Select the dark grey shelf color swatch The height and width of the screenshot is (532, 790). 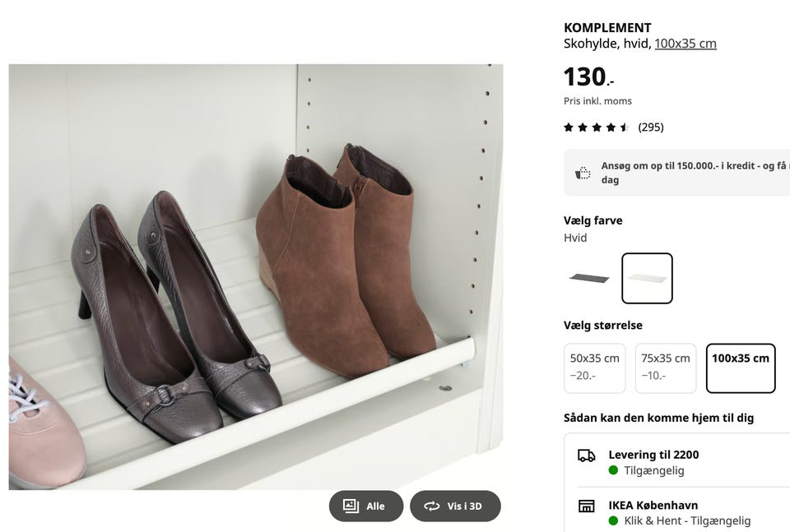589,278
